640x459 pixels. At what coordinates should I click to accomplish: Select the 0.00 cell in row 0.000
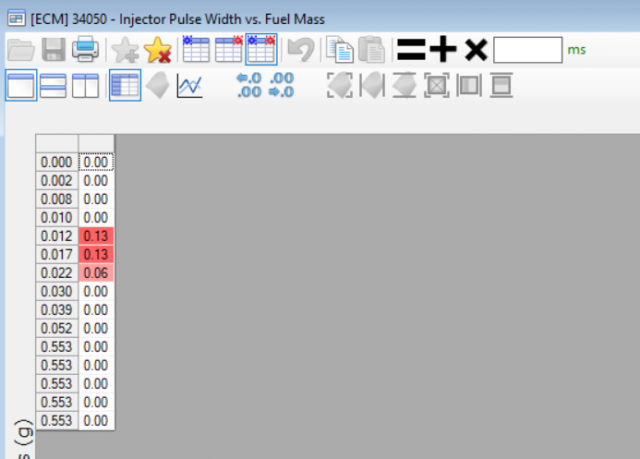[x=96, y=162]
